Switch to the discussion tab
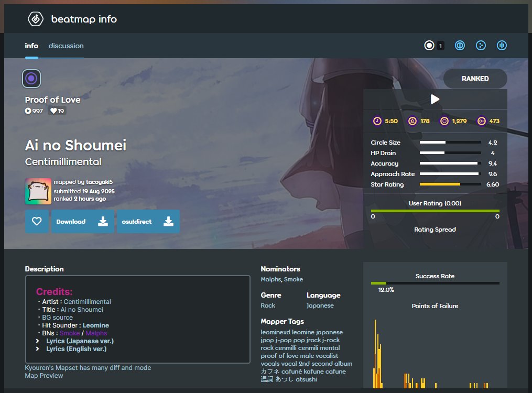The height and width of the screenshot is (393, 532). pos(66,46)
